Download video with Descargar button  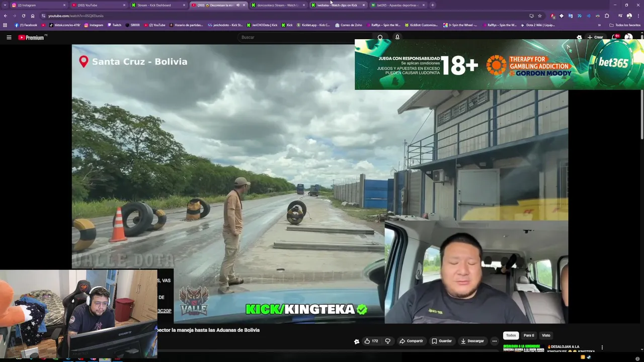472,341
